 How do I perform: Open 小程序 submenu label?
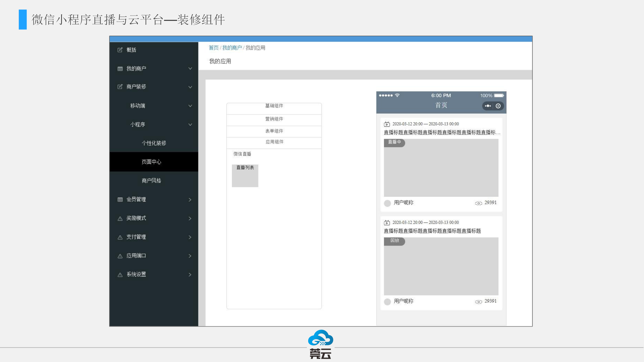tap(138, 124)
